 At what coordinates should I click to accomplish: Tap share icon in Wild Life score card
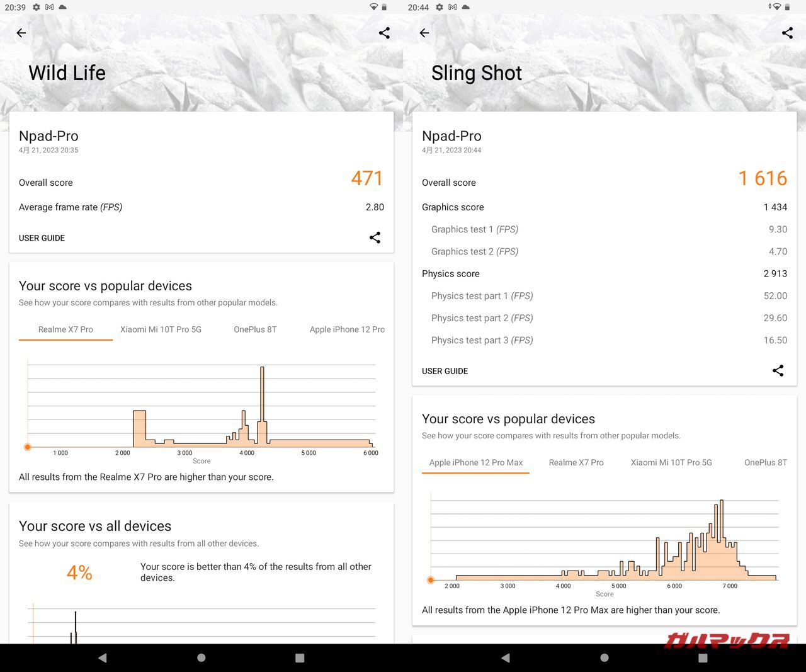pos(375,237)
